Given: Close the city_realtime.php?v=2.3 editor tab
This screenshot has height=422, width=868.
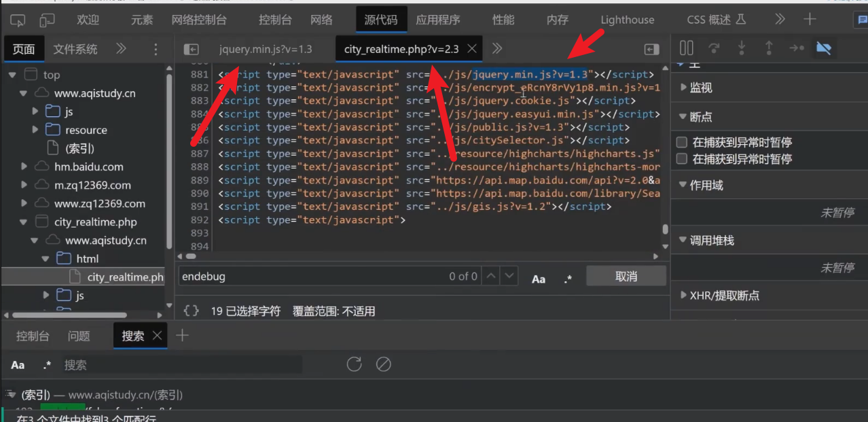Looking at the screenshot, I should coord(472,49).
